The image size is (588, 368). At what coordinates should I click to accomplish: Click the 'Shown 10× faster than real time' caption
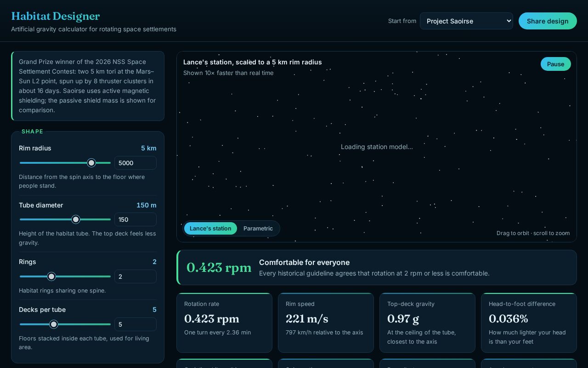click(x=228, y=73)
